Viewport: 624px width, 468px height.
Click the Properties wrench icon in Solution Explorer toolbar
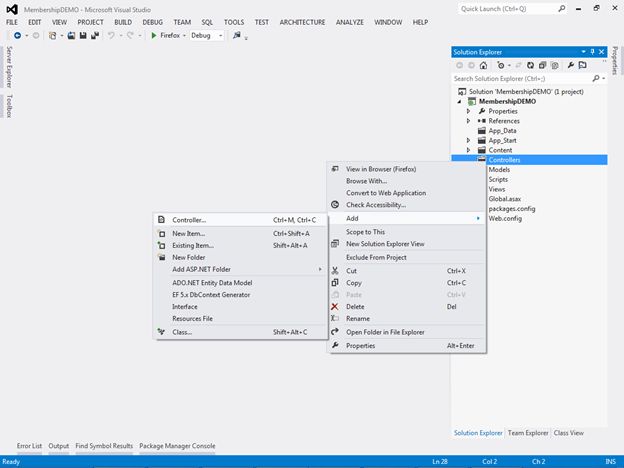click(x=571, y=65)
